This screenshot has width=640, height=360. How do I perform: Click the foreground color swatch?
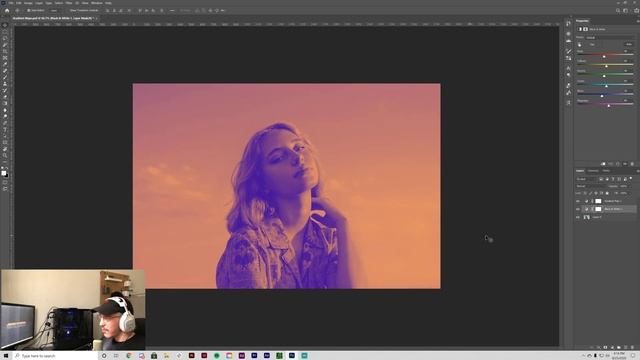pyautogui.click(x=4, y=173)
